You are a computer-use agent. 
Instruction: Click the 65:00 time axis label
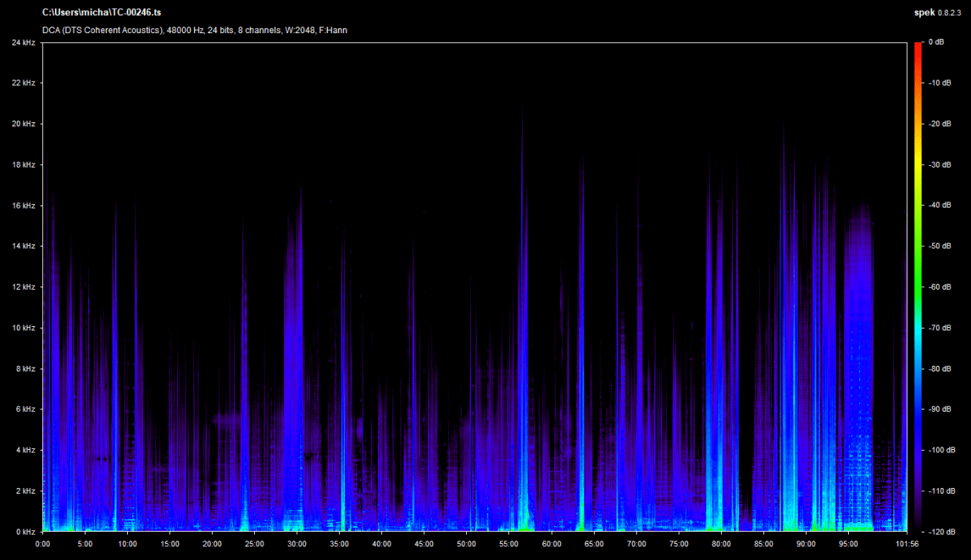(593, 544)
